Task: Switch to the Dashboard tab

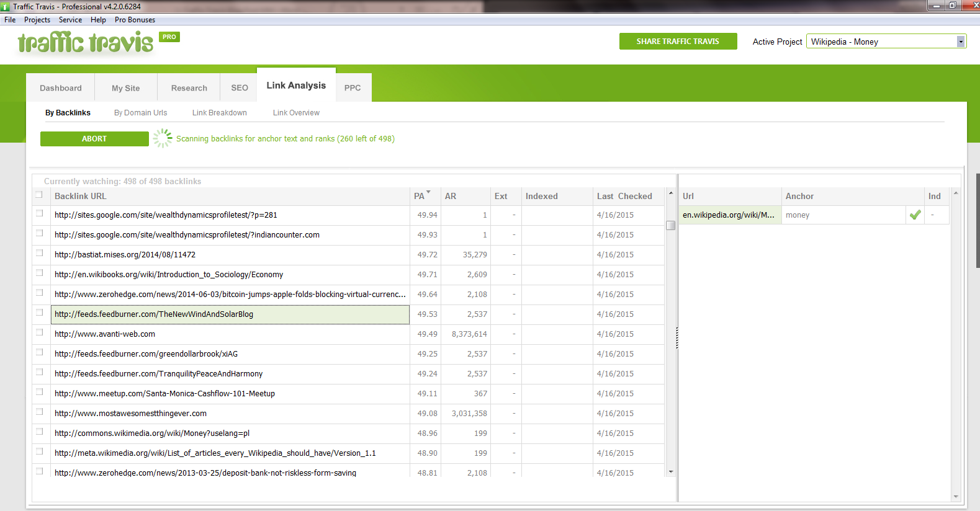Action: (x=60, y=87)
